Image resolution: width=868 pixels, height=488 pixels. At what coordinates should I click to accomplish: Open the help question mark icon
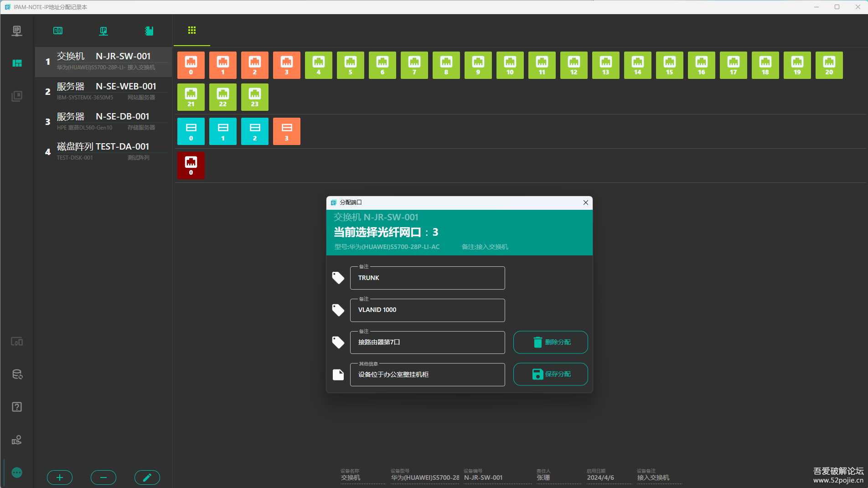pyautogui.click(x=17, y=407)
